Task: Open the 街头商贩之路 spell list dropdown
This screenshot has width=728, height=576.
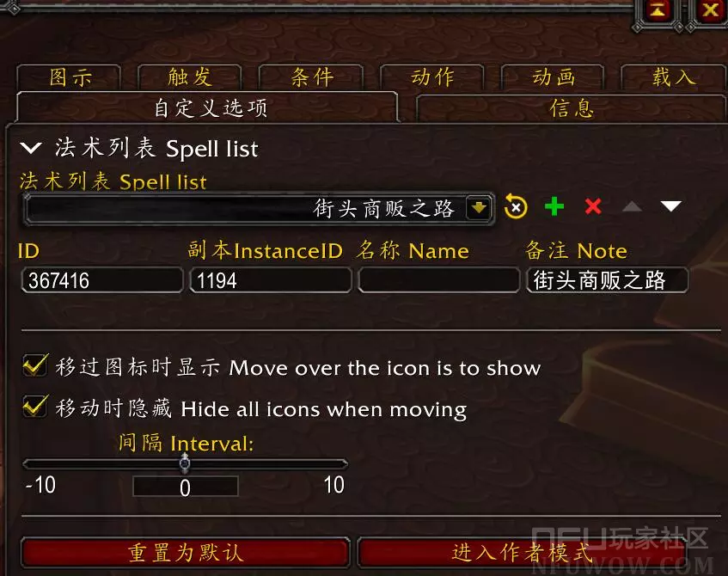Action: coord(258,209)
